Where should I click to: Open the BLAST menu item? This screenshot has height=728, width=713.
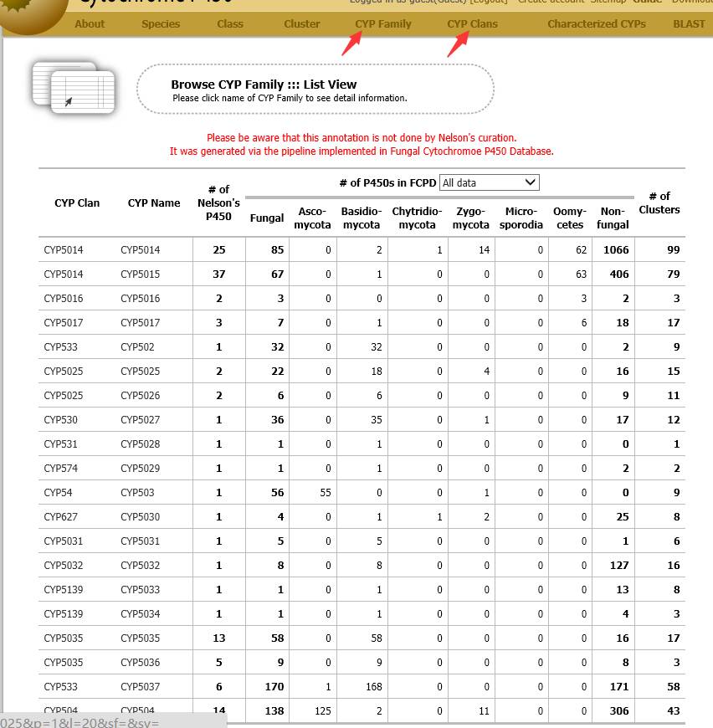(689, 24)
